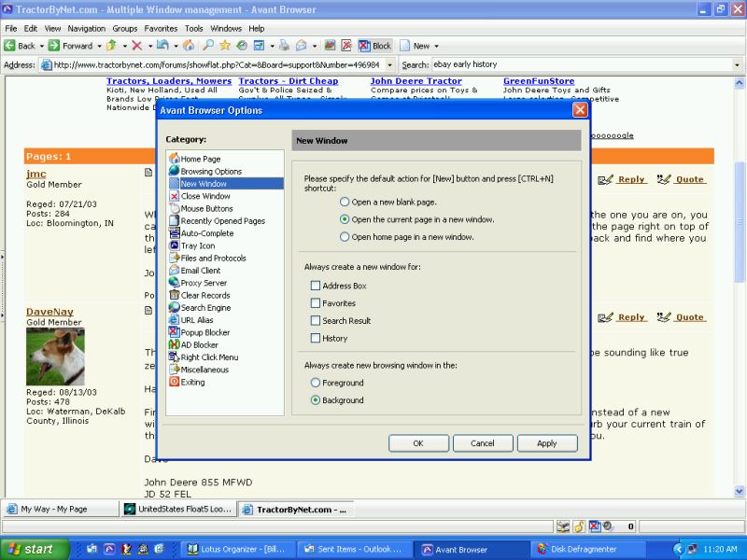
Task: Enable the History checkbox
Action: click(315, 338)
